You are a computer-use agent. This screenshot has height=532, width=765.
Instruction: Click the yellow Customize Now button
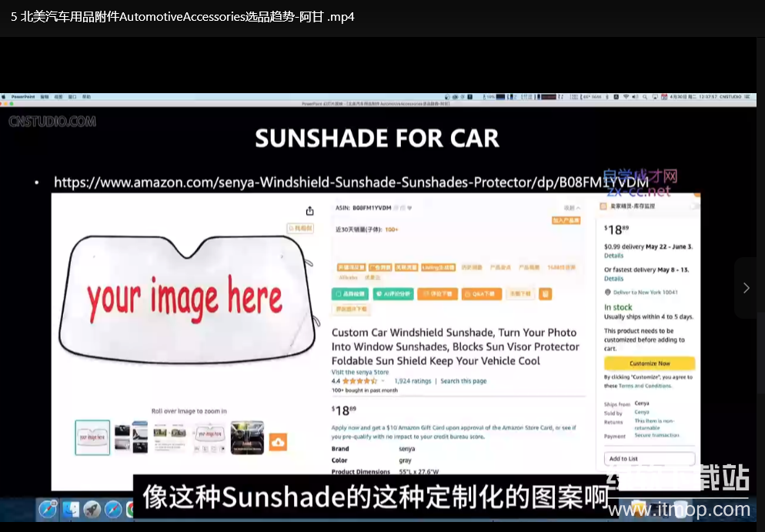(650, 363)
